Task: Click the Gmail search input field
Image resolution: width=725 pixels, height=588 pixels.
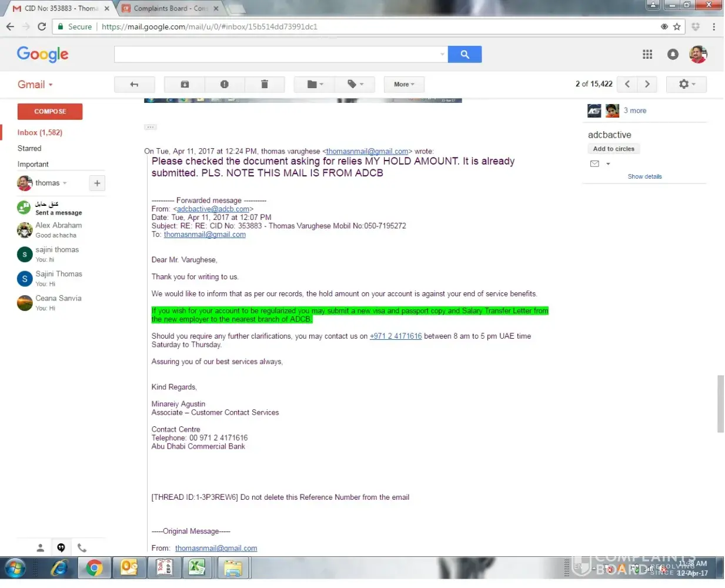Action: point(276,54)
